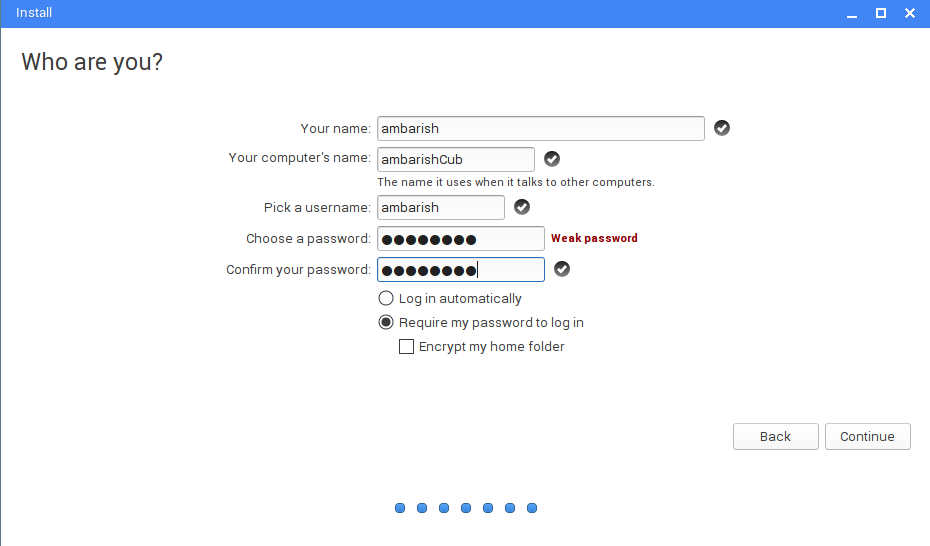Click the Your name text field
The width and height of the screenshot is (930, 546).
(540, 128)
